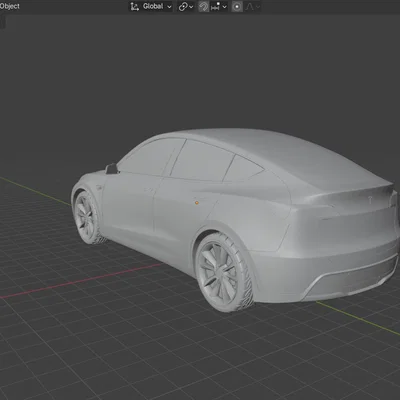Open the Object menu in viewport header
This screenshot has width=400, height=400.
click(9, 6)
